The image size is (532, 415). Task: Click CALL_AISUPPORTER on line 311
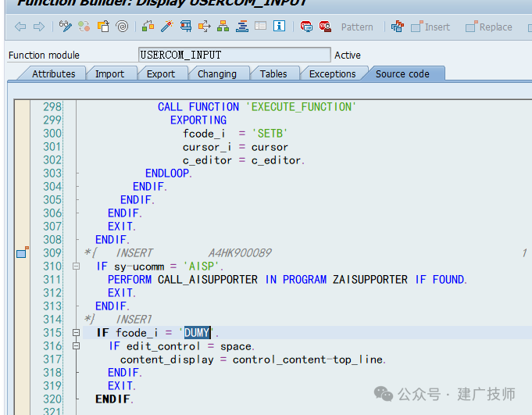208,280
